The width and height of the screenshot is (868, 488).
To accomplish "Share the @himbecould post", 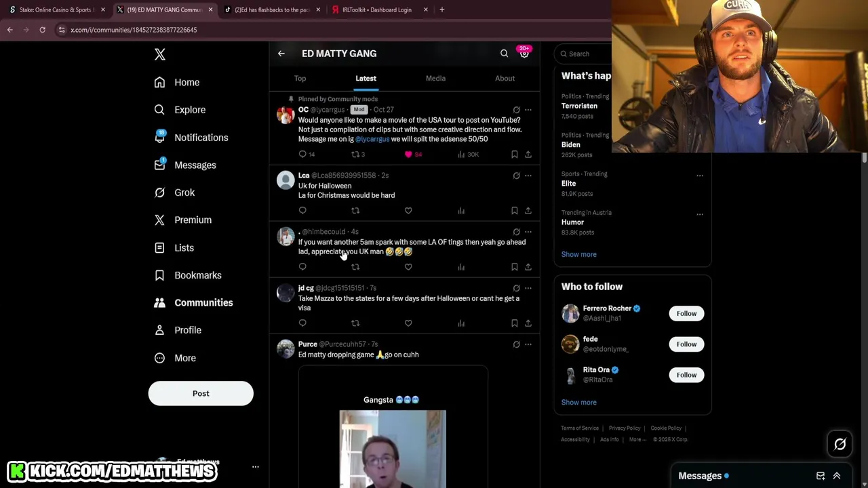I will 528,267.
